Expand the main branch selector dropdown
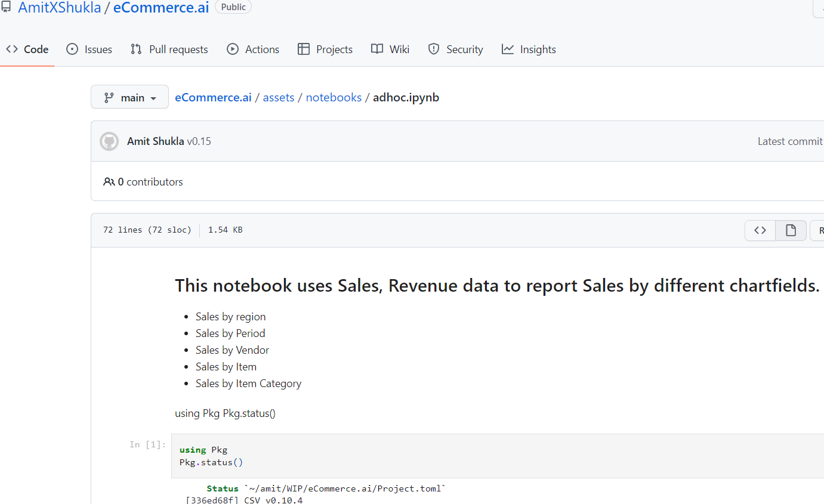The image size is (824, 504). point(129,97)
